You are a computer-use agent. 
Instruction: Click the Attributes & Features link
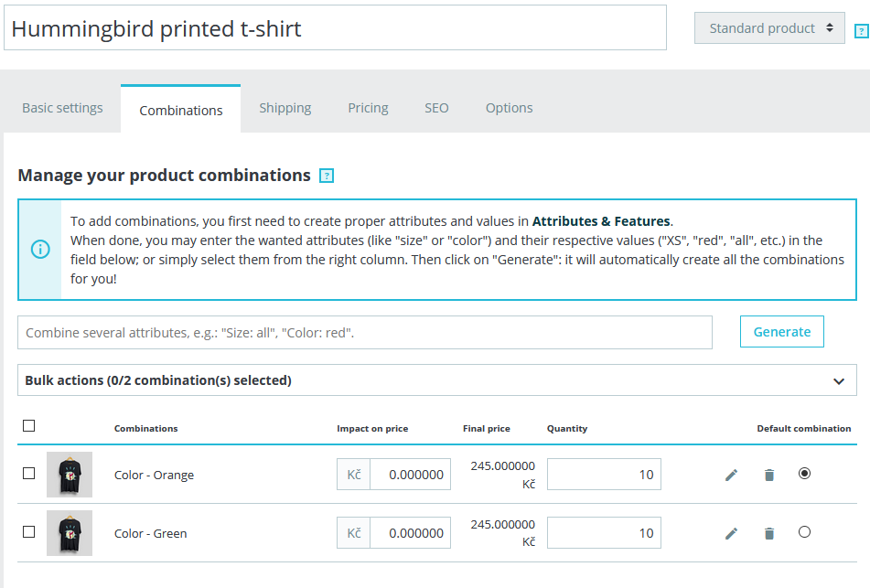point(601,221)
